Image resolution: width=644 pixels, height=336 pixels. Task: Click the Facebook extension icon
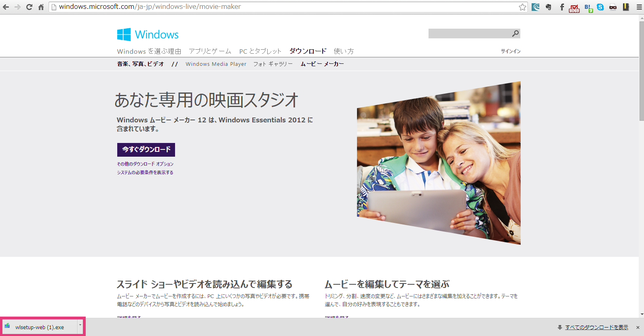(x=562, y=7)
